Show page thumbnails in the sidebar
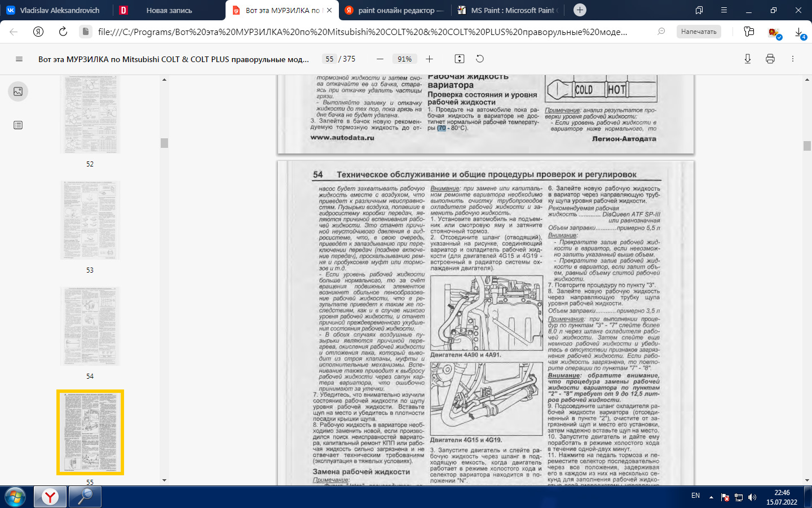 click(18, 91)
